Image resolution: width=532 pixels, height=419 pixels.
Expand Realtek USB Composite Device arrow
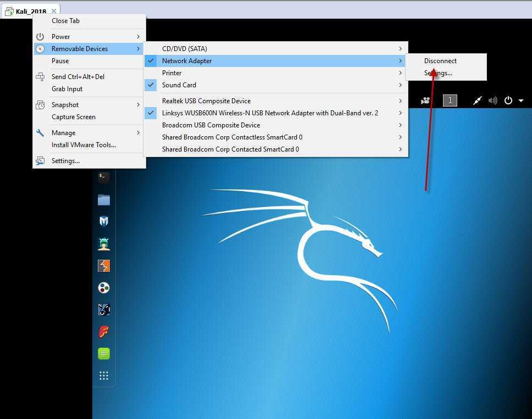(400, 101)
